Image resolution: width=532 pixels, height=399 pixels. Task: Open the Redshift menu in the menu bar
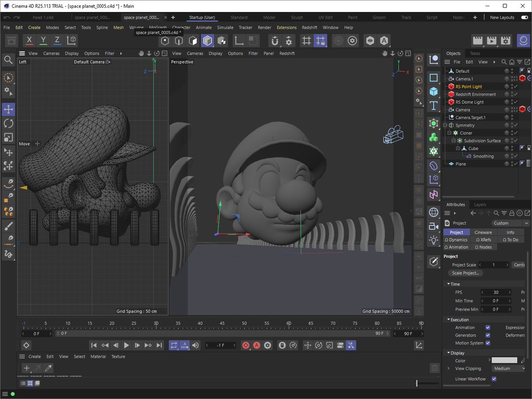tap(309, 27)
